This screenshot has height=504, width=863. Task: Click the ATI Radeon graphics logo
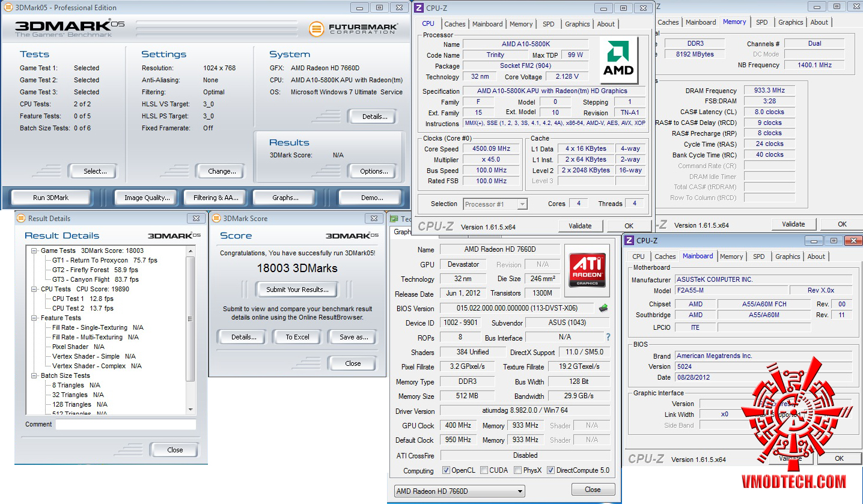coord(587,270)
